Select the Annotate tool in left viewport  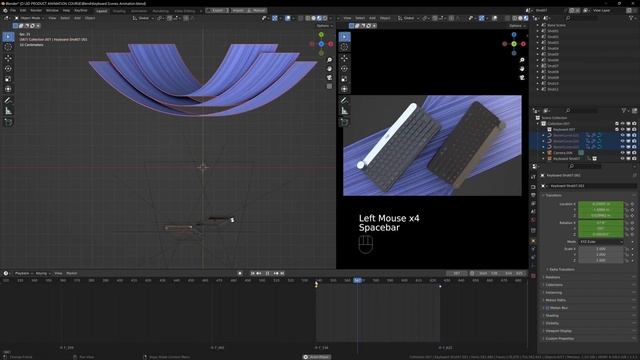pos(8,100)
